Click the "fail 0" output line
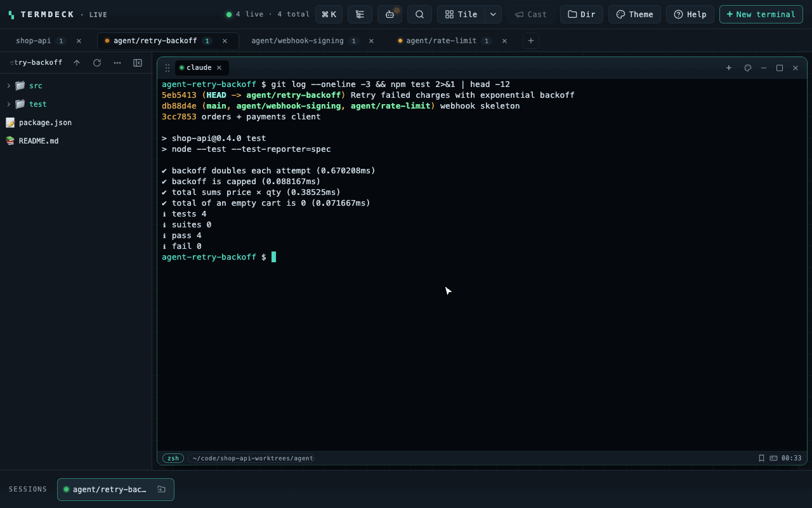The height and width of the screenshot is (508, 812). point(181,246)
